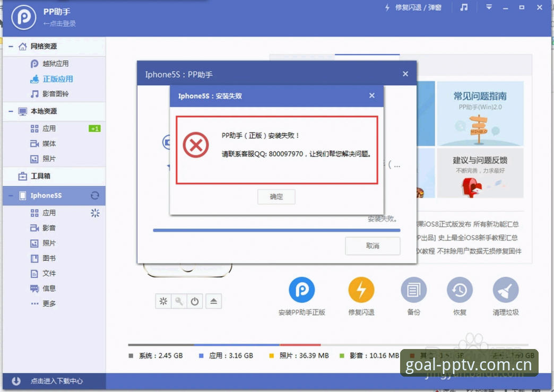This screenshot has height=392, width=554.
Task: Click the green +1 badge
Action: 94,128
